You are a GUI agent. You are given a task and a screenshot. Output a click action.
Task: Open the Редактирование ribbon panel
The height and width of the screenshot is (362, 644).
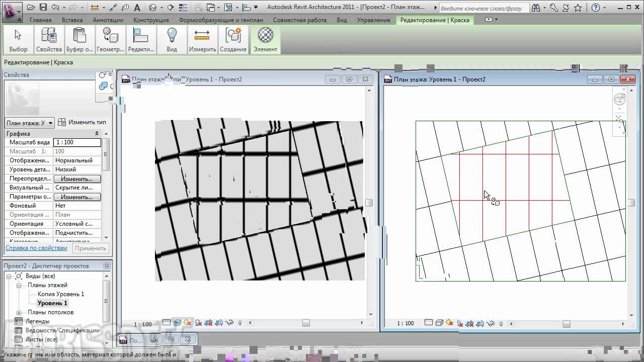click(x=141, y=40)
